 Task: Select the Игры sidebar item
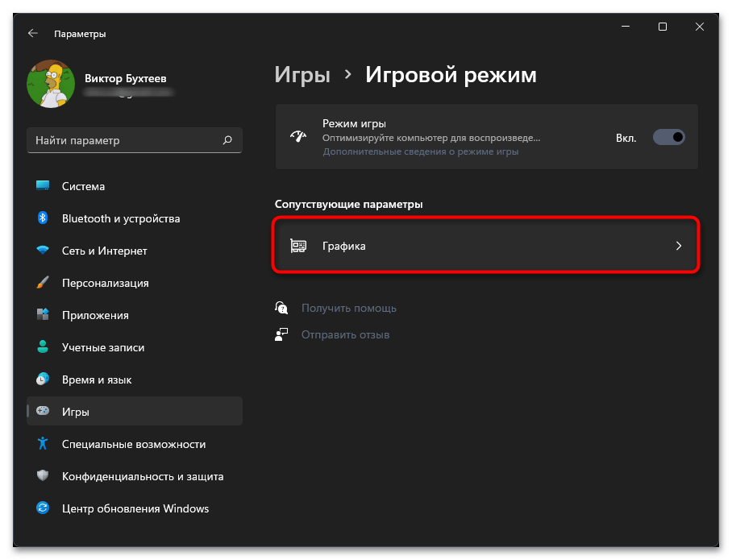(x=135, y=411)
